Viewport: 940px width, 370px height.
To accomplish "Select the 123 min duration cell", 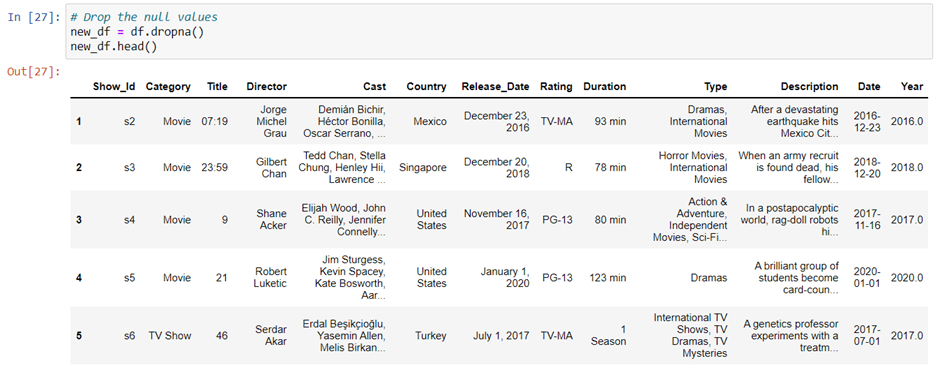I will [607, 278].
